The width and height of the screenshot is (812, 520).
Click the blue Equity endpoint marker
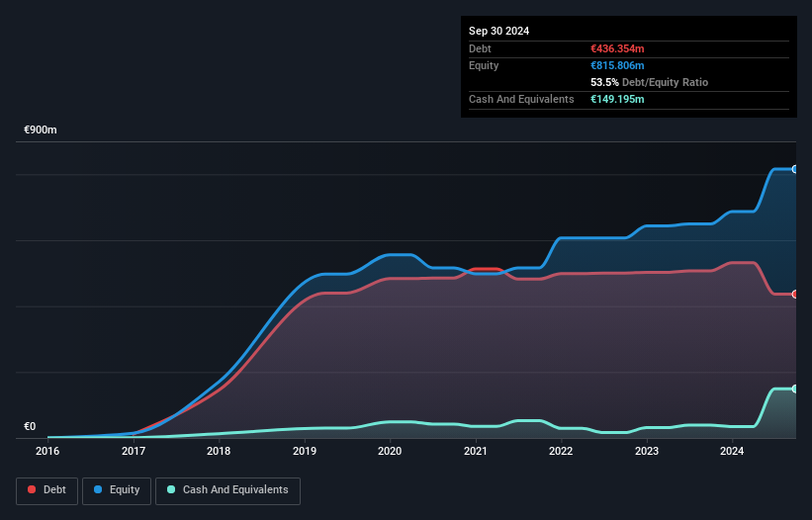pyautogui.click(x=794, y=169)
